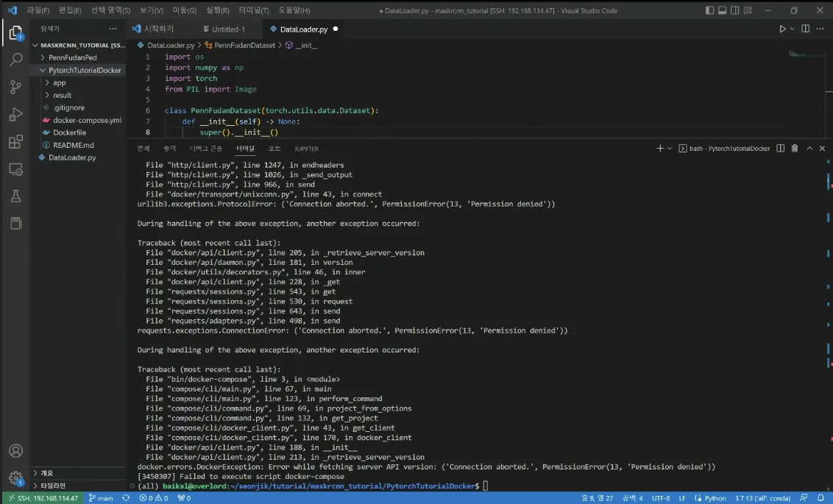The width and height of the screenshot is (833, 504).
Task: Kill terminal with trash icon
Action: (x=794, y=148)
